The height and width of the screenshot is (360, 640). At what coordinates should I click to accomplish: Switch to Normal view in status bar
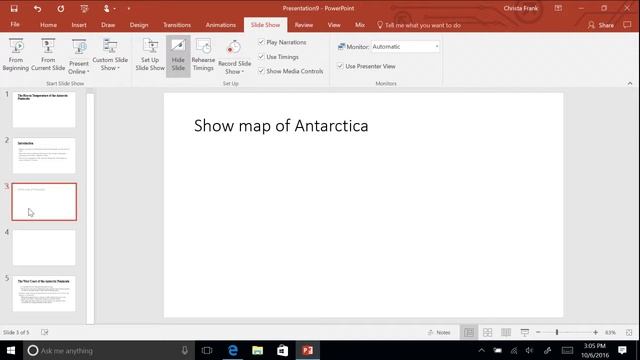coord(469,332)
